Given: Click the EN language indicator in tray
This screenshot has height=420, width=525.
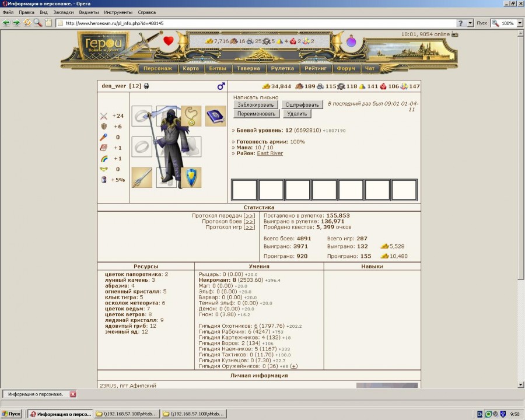Looking at the screenshot, I should [x=480, y=414].
